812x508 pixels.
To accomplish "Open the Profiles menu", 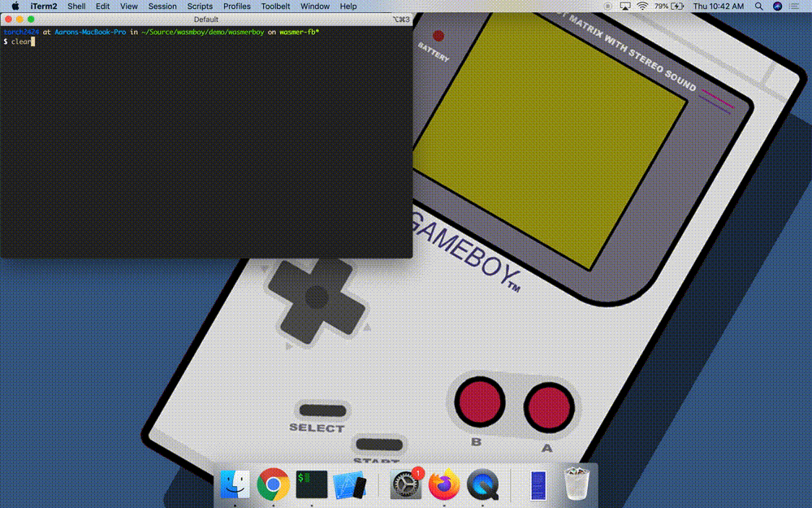I will coord(236,7).
